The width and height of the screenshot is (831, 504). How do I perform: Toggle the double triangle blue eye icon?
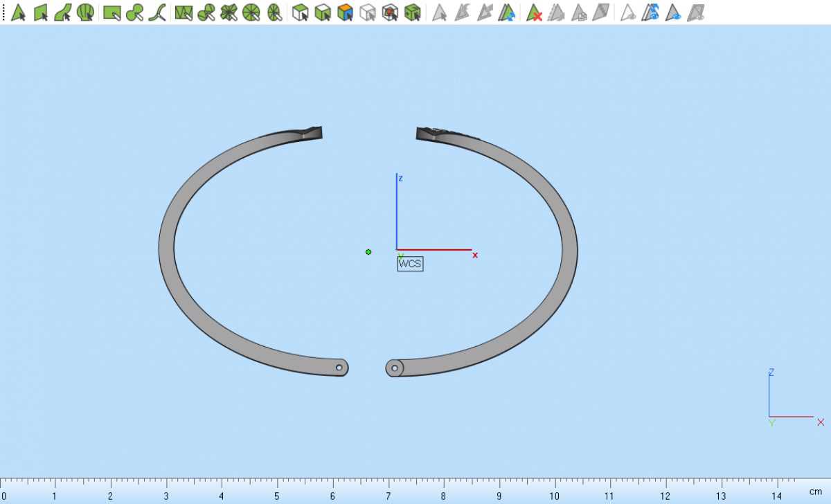[x=650, y=12]
